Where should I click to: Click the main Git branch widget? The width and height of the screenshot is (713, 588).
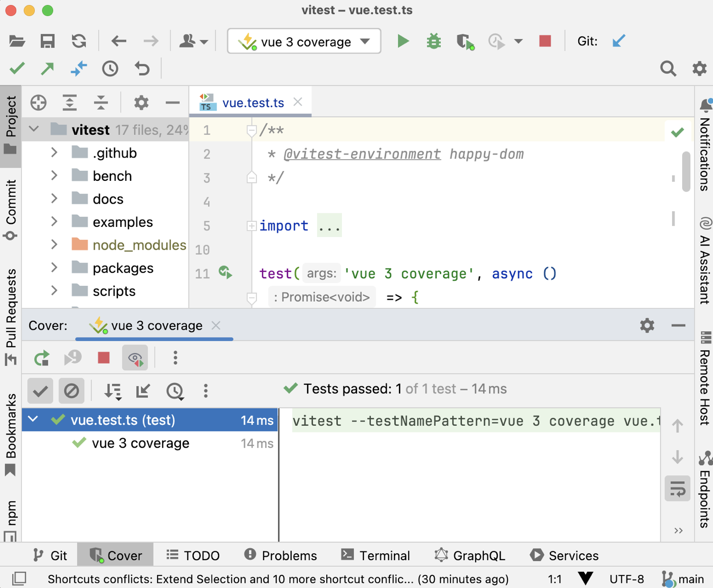[683, 579]
